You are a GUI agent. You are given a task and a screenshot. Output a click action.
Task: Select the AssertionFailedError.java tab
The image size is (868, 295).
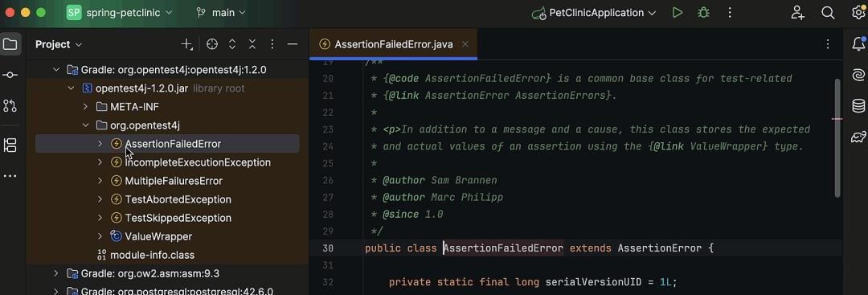coord(394,44)
